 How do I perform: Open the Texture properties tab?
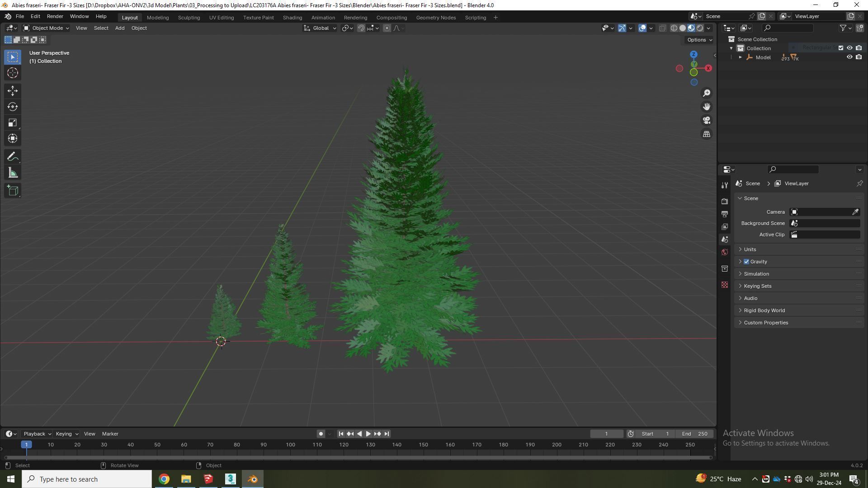coord(725,285)
